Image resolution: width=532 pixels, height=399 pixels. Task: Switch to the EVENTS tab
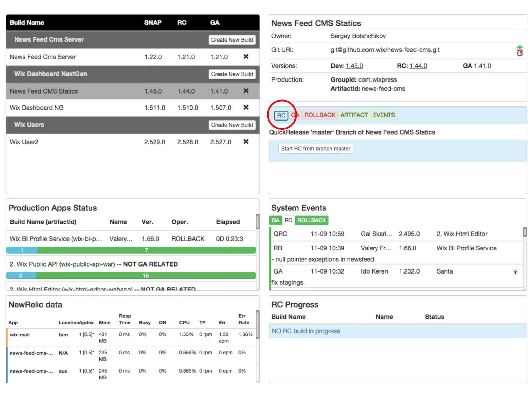(x=384, y=115)
